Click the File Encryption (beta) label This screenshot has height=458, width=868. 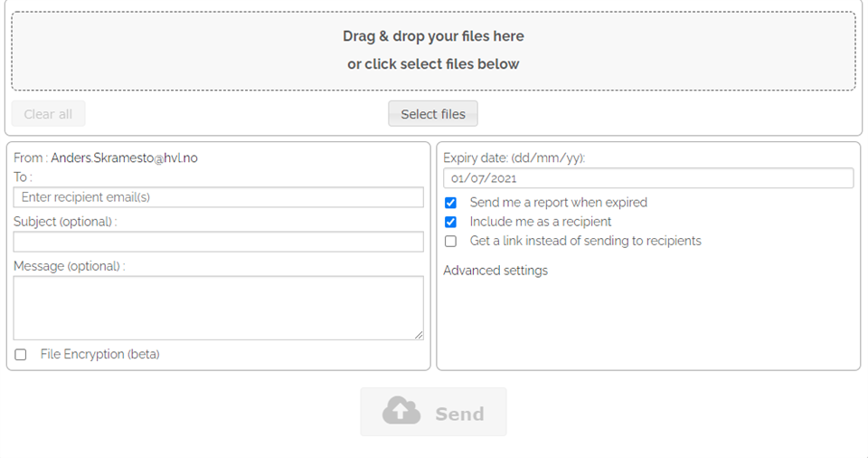[x=99, y=354]
